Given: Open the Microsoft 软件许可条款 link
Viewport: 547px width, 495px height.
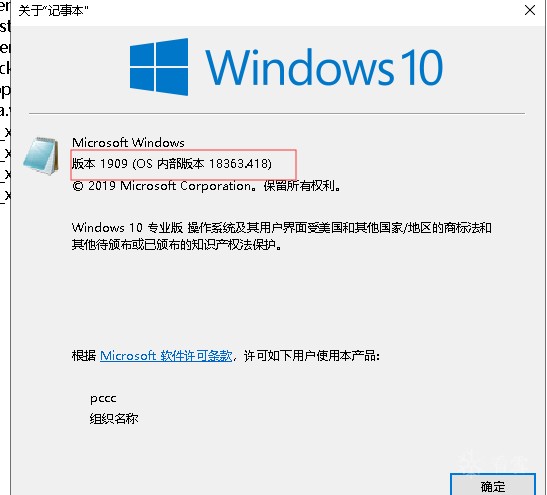Looking at the screenshot, I should [x=166, y=356].
